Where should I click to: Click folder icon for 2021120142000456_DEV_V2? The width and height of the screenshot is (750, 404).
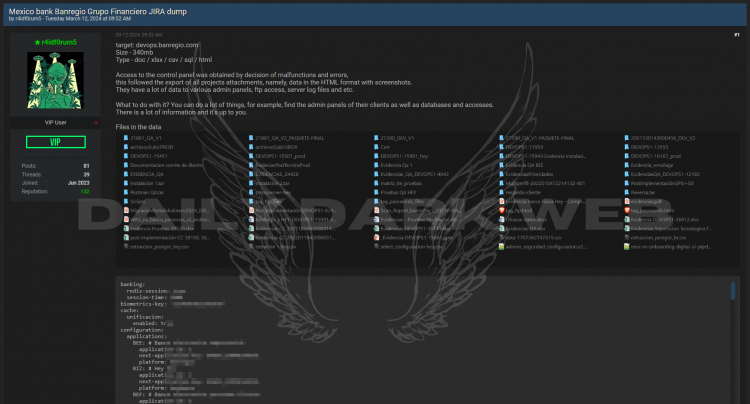pyautogui.click(x=627, y=138)
